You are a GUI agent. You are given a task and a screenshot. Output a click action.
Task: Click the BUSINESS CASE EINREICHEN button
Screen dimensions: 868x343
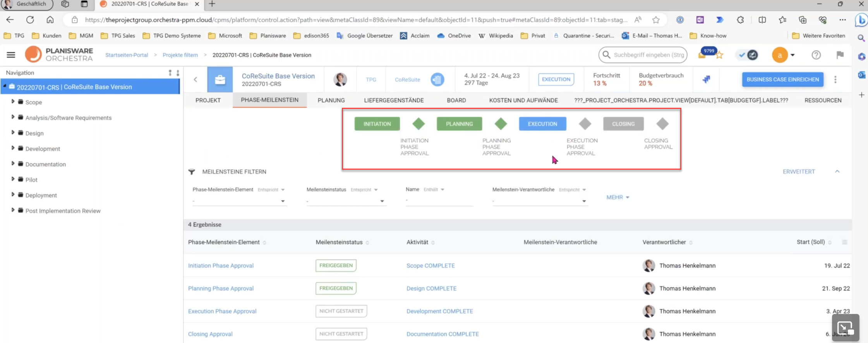coord(782,79)
